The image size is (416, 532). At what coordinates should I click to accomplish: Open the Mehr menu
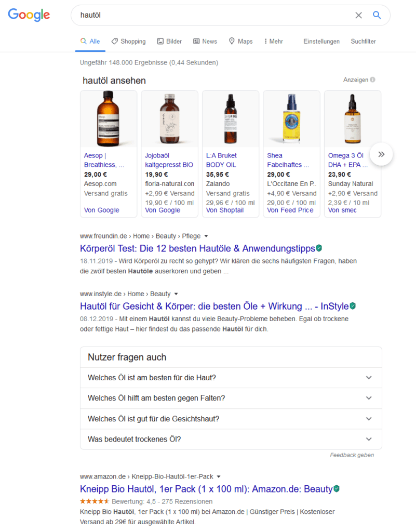click(x=274, y=42)
